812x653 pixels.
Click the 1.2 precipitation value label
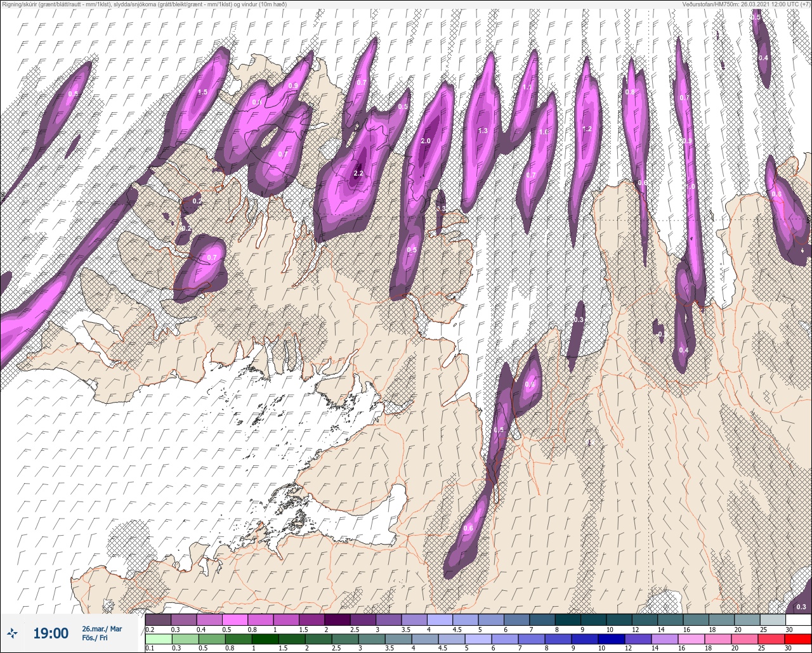587,129
